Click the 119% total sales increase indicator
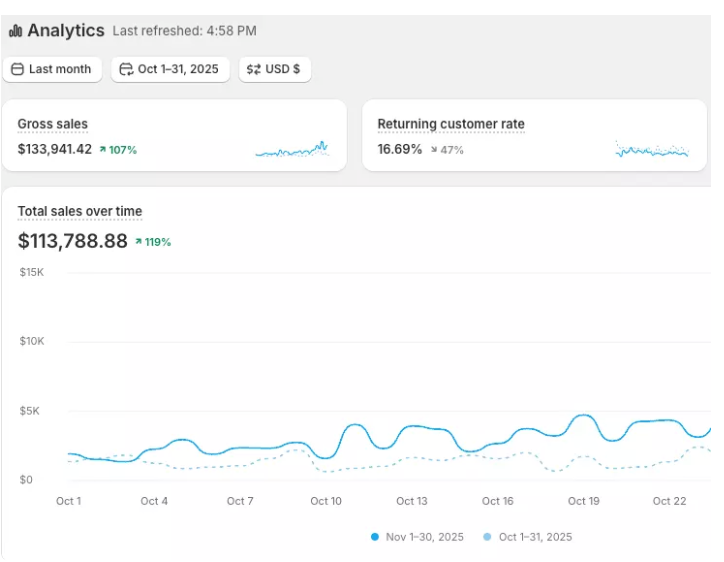The height and width of the screenshot is (562, 724). click(153, 242)
